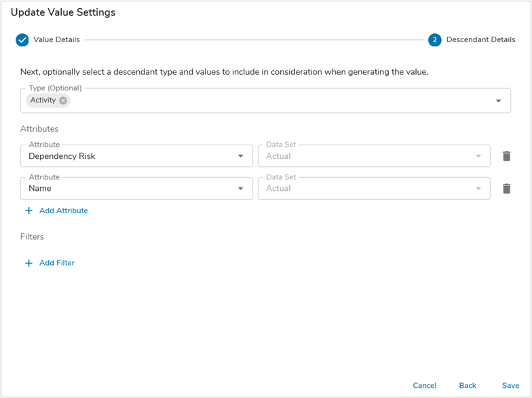Click inside the Type (Optional) input field

tap(271, 101)
